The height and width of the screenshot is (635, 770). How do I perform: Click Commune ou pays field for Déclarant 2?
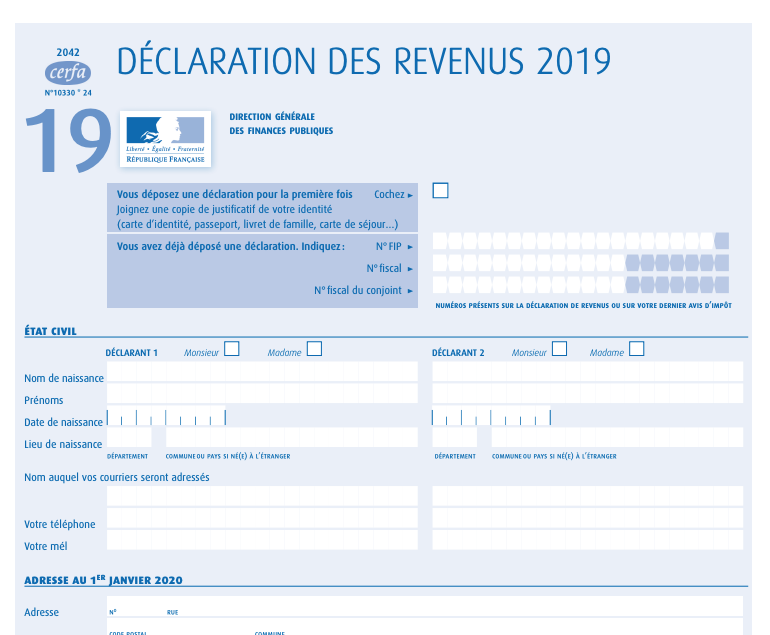pyautogui.click(x=617, y=437)
